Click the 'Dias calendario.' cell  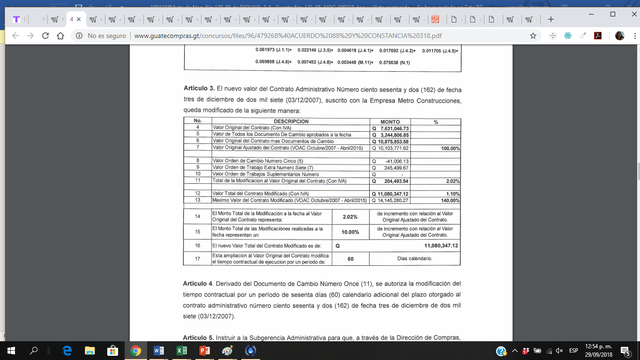414,258
